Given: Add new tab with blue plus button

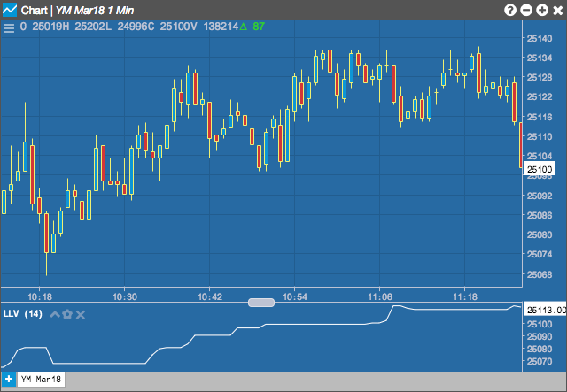Looking at the screenshot, I should click(9, 380).
